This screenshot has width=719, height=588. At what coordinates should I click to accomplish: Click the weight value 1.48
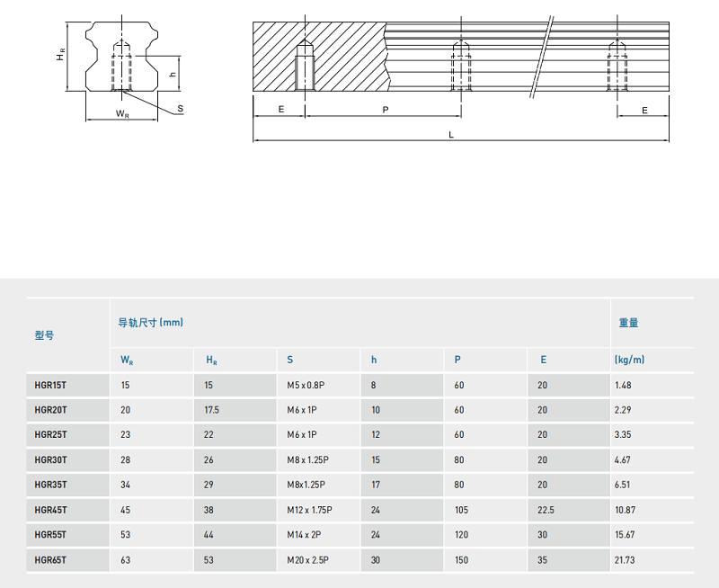[x=623, y=386]
